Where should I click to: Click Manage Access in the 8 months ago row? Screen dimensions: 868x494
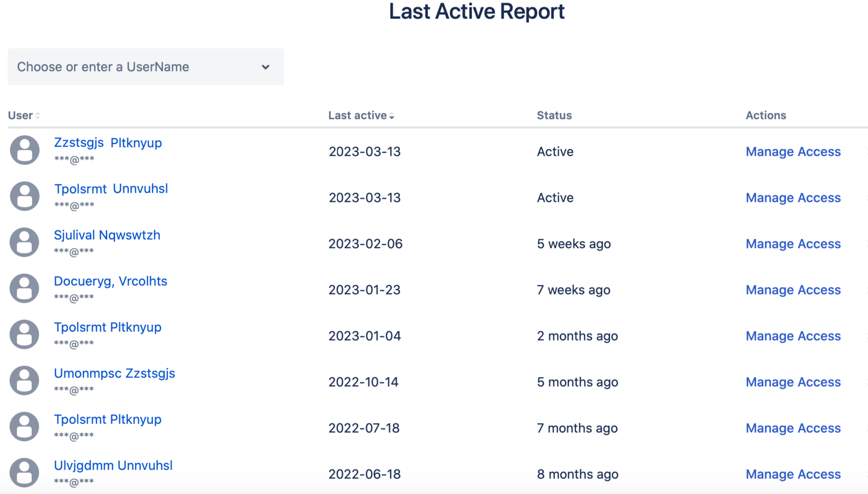(x=793, y=474)
